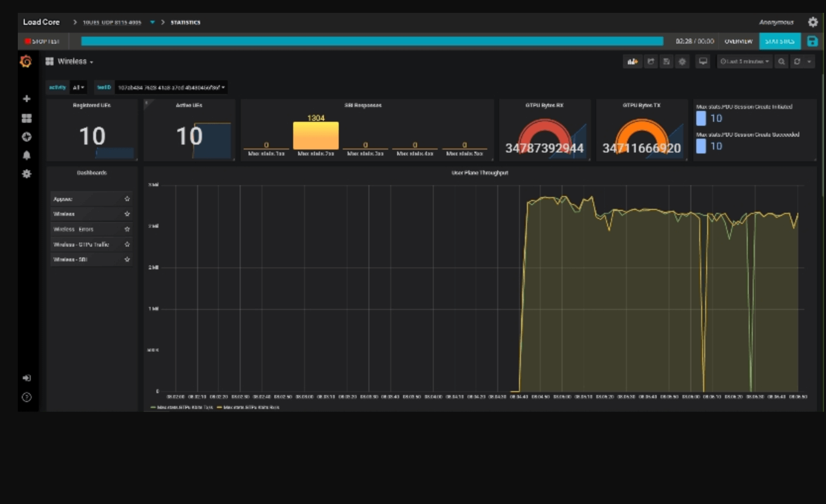Click the Create (plus) icon in sidebar

(27, 99)
